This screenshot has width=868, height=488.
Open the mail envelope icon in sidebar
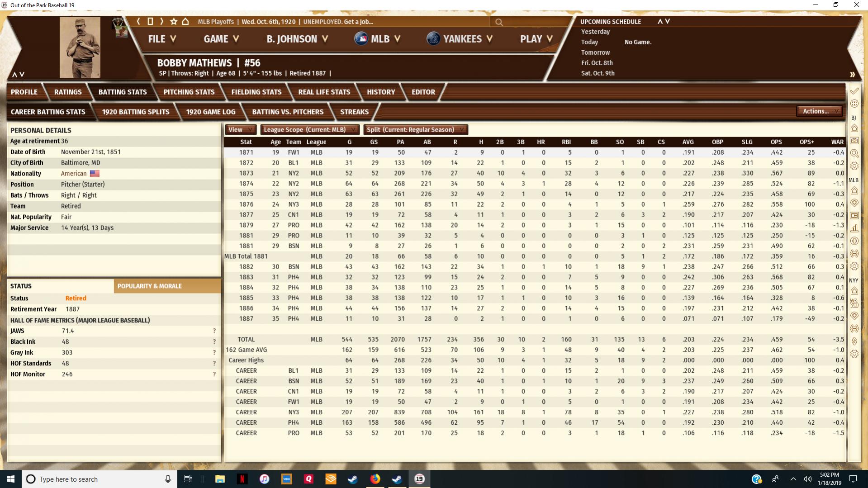(x=854, y=141)
